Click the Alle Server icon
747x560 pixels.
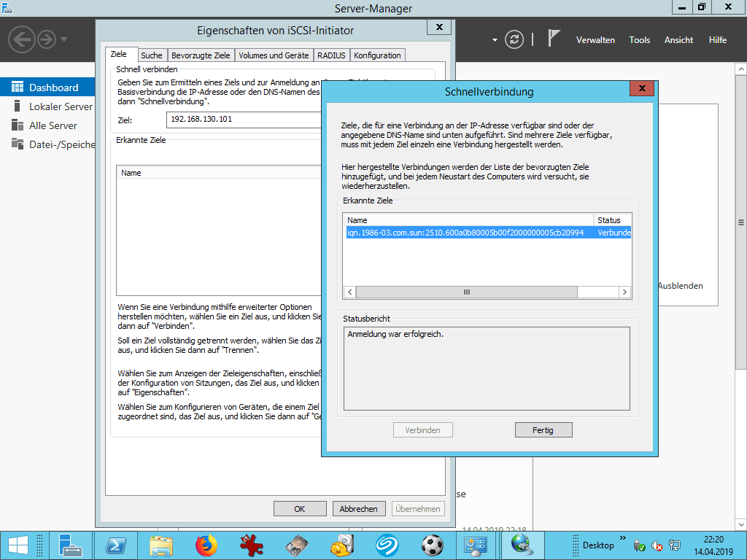[x=18, y=125]
